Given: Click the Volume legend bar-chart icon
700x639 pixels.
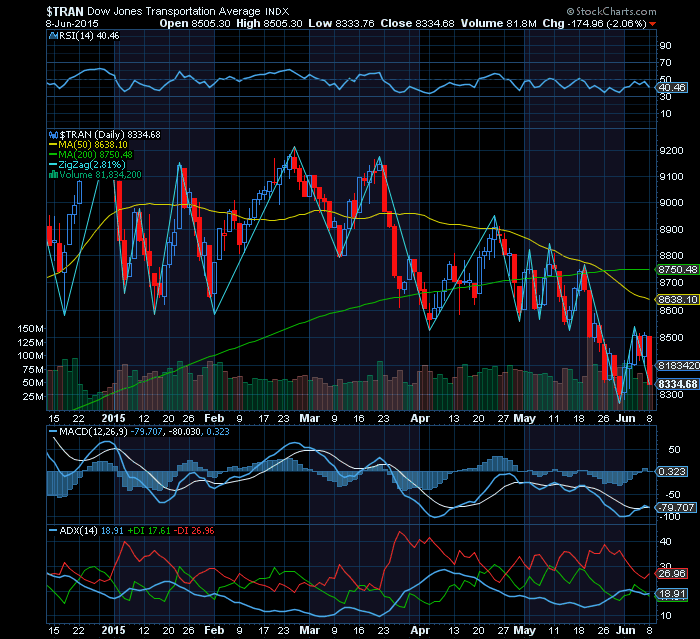Looking at the screenshot, I should tap(53, 175).
